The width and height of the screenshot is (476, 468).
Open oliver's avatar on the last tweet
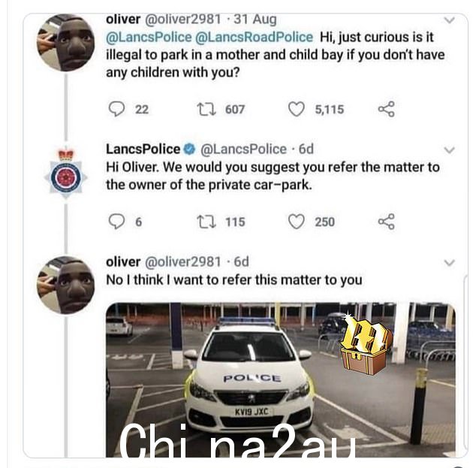pyautogui.click(x=65, y=285)
